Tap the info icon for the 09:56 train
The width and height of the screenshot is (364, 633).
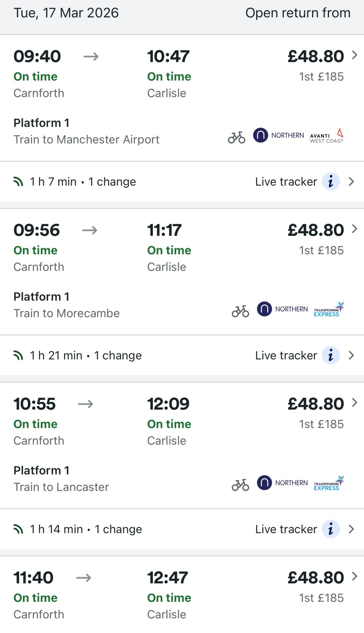(330, 355)
